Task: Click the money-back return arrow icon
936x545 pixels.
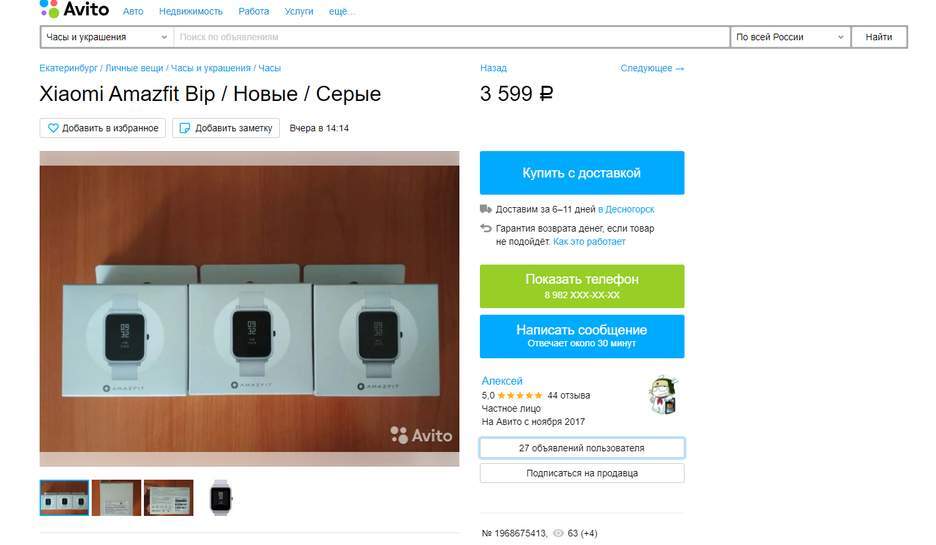Action: (486, 228)
